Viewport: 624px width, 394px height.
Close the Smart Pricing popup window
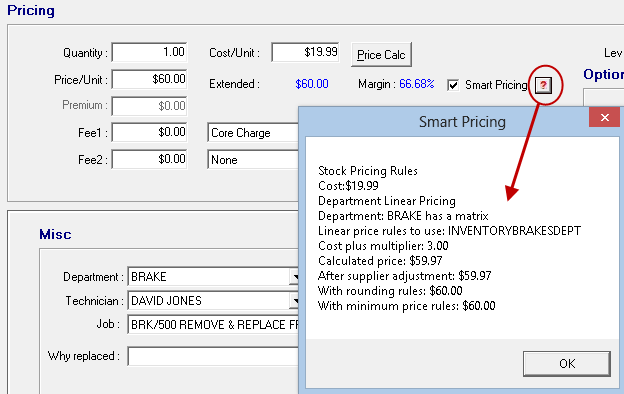point(604,117)
